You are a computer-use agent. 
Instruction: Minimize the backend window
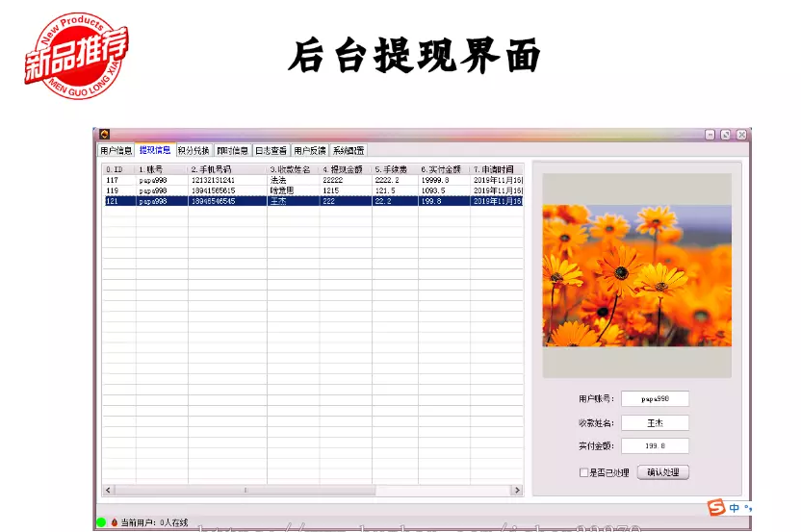click(x=711, y=135)
